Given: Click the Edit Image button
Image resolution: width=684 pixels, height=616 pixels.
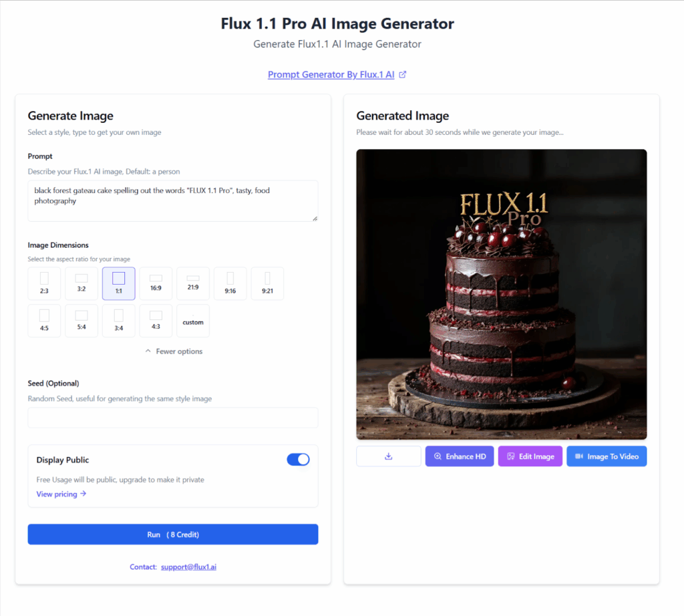Looking at the screenshot, I should pyautogui.click(x=530, y=456).
